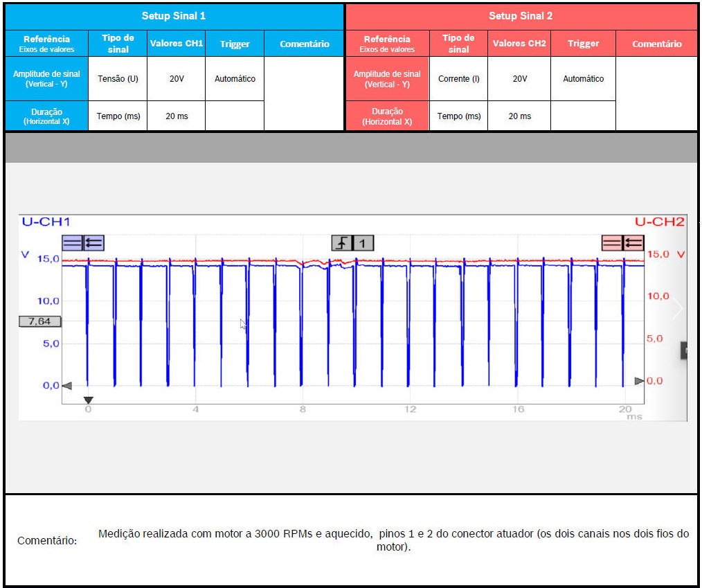Click the CH2 arrow-lines icon
The width and height of the screenshot is (702, 588).
633,242
